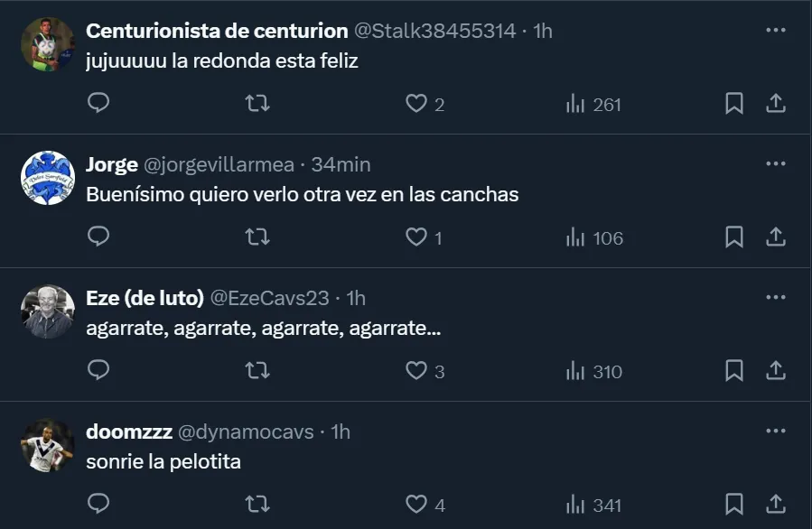
Task: Like Jorge's 'Buenísimo' tweet
Action: point(416,237)
